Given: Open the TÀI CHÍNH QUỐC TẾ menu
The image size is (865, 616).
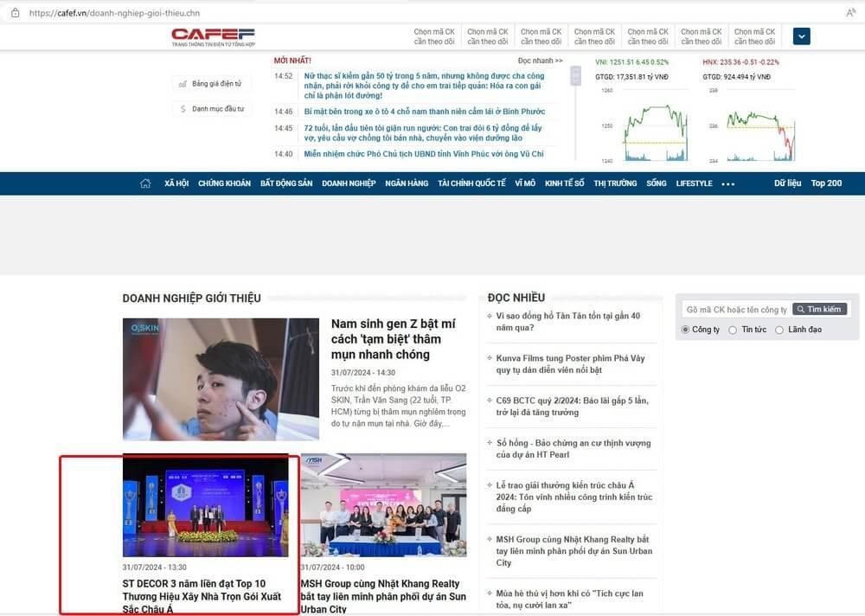Looking at the screenshot, I should coord(471,183).
